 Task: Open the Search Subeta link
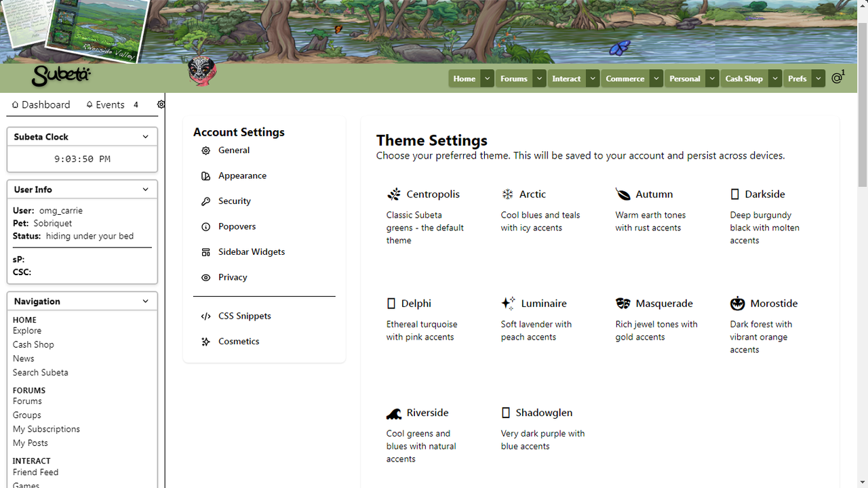(40, 373)
